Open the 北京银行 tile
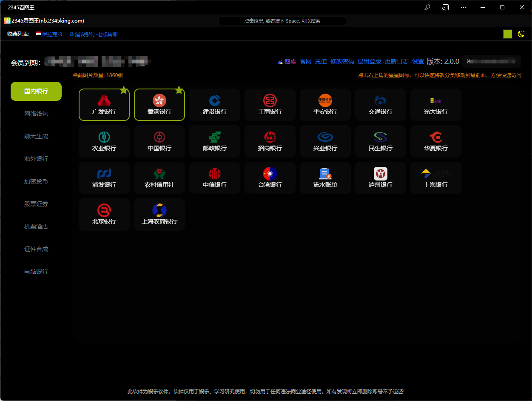This screenshot has width=532, height=401. (x=104, y=215)
